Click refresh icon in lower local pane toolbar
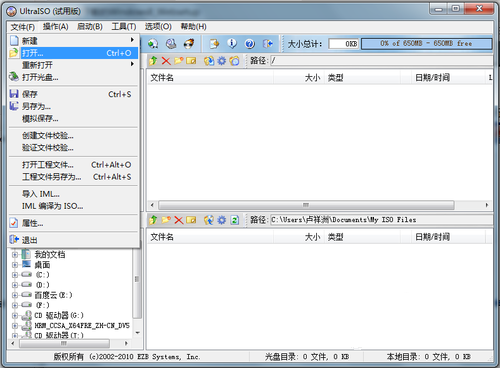The width and height of the screenshot is (500, 368). pyautogui.click(x=235, y=220)
